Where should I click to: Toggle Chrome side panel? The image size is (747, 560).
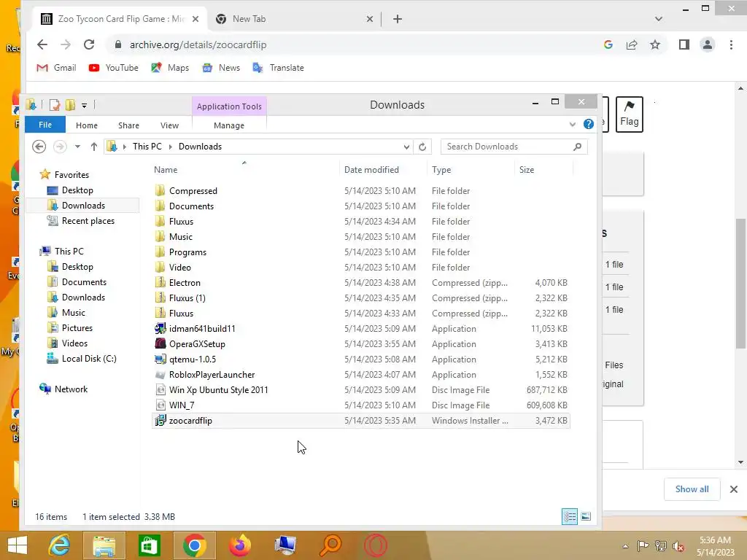click(684, 44)
